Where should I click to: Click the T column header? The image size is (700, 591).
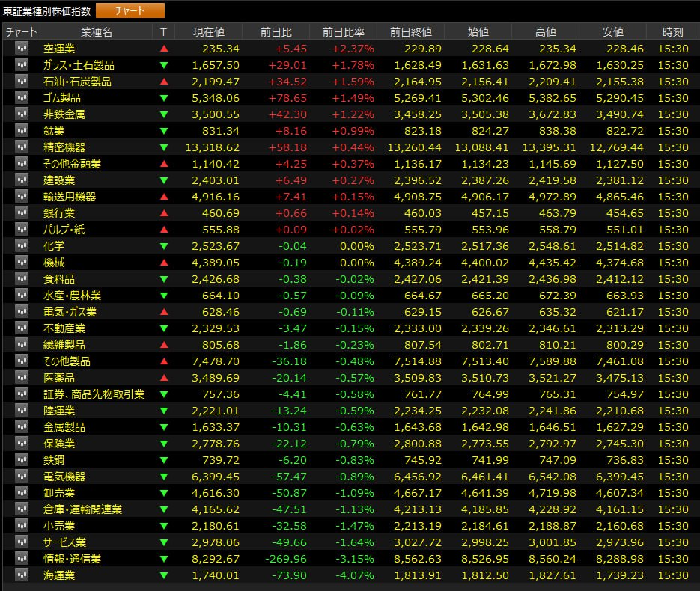[164, 32]
